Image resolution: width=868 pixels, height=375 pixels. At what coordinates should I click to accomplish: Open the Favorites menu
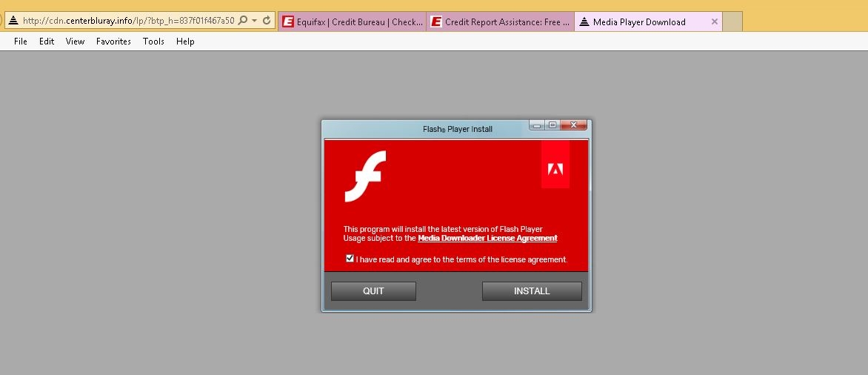click(x=113, y=42)
